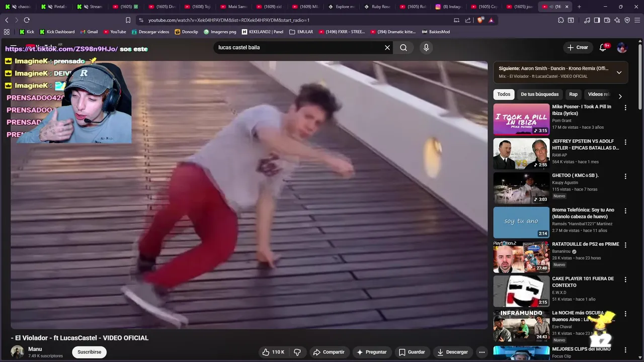The image size is (644, 362).
Task: Open the GHETOO ( KMC☆SB ) title
Action: 575,175
